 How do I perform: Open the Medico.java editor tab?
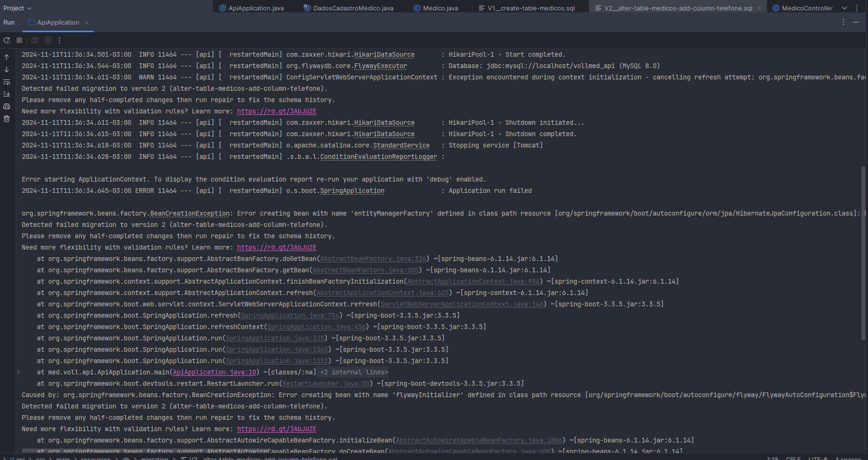tap(435, 8)
